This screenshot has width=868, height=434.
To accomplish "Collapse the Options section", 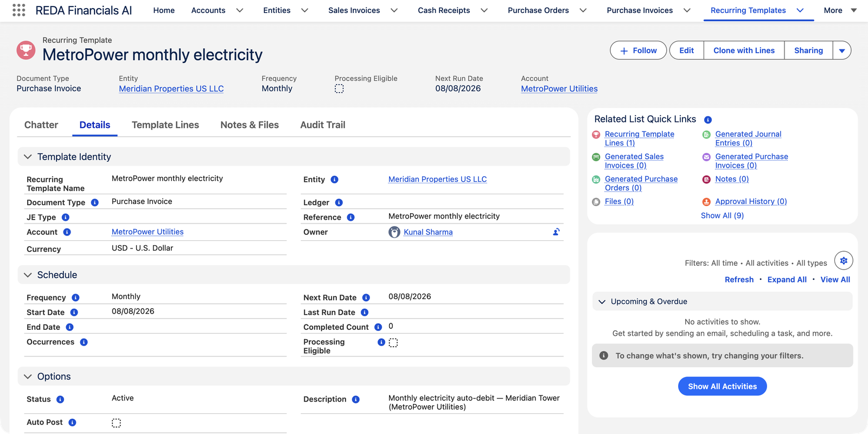I will [x=28, y=376].
